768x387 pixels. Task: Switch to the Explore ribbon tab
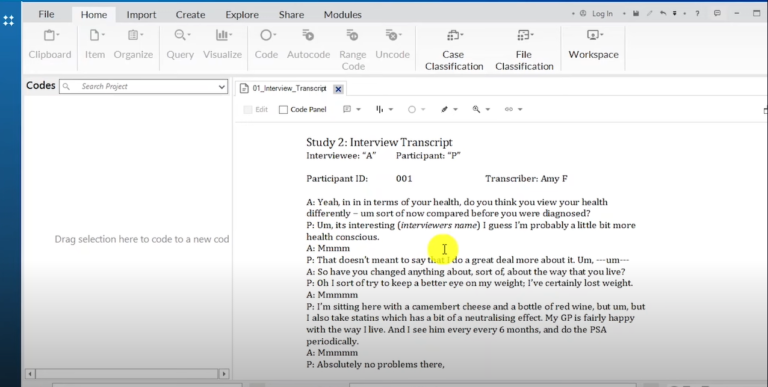coord(242,15)
